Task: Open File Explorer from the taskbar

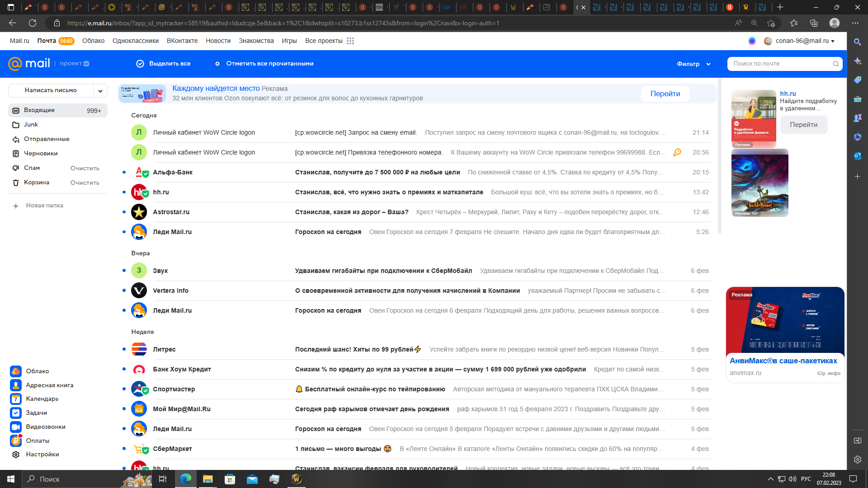Action: 208,479
